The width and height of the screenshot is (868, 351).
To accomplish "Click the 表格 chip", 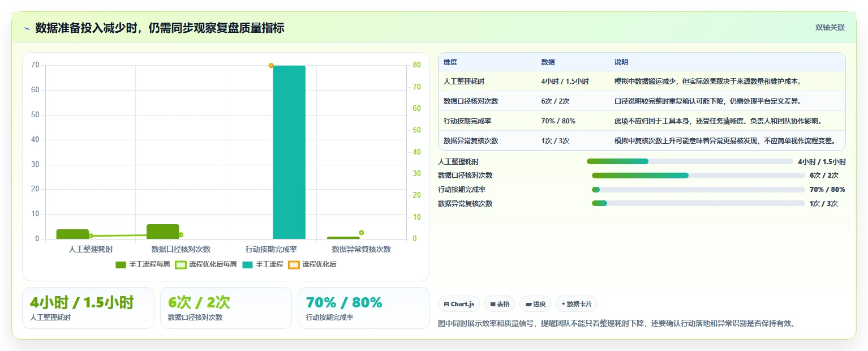I will pyautogui.click(x=500, y=304).
